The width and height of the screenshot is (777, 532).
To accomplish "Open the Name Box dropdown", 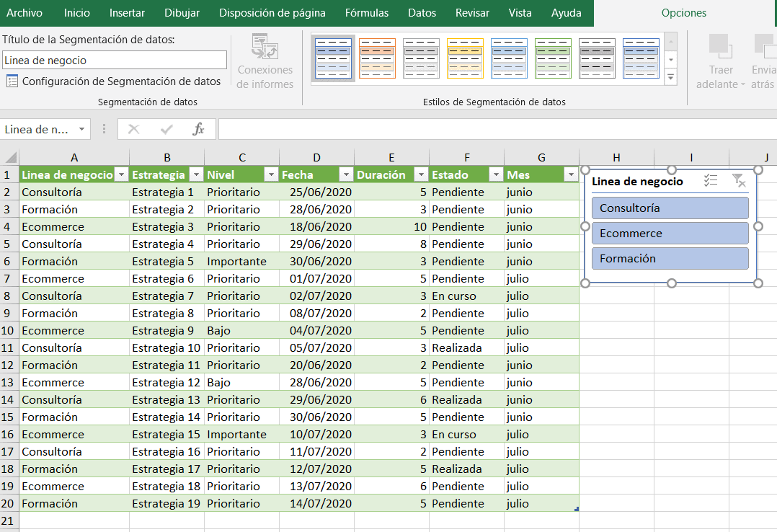I will (x=81, y=130).
